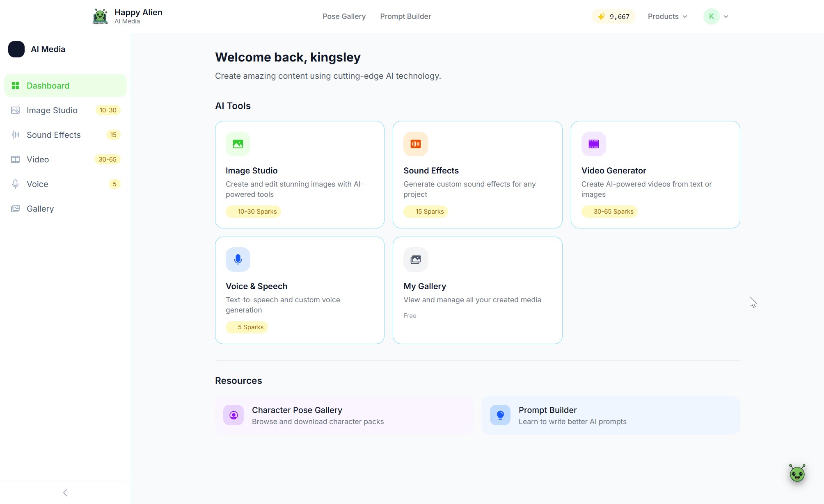Open the Gallery icon in sidebar

tap(15, 208)
